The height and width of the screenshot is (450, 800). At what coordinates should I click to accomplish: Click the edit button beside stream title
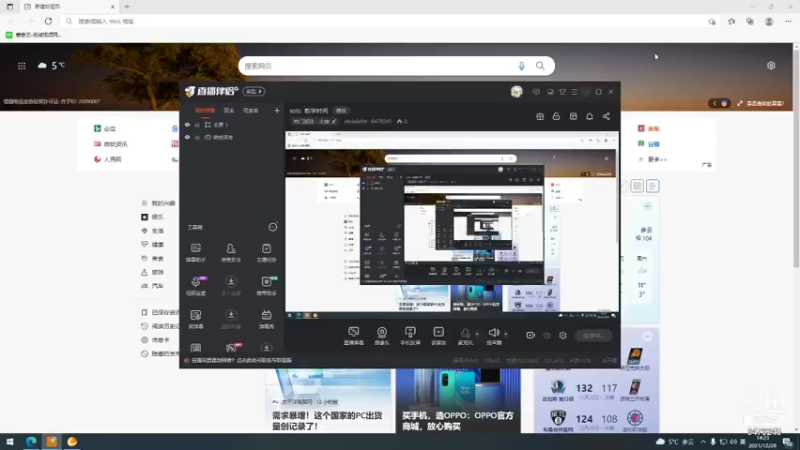click(341, 111)
